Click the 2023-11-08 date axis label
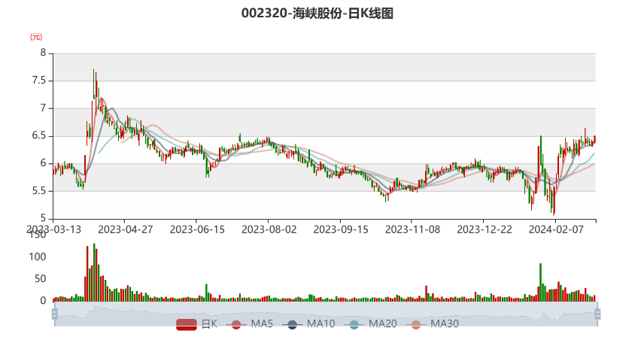Viewport: 644px width, 349px height. (412, 229)
